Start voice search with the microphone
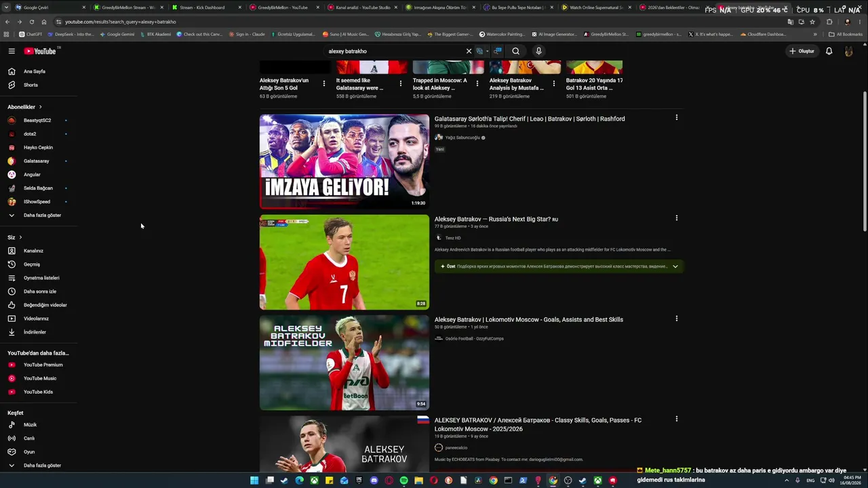This screenshot has height=488, width=868. [x=538, y=51]
